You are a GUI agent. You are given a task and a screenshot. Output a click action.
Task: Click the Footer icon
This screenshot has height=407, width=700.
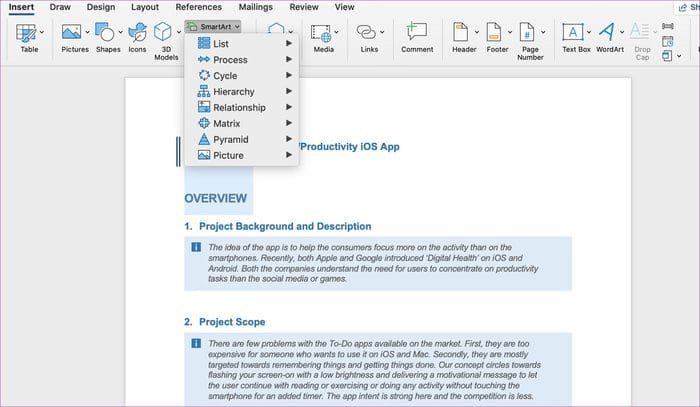click(494, 32)
